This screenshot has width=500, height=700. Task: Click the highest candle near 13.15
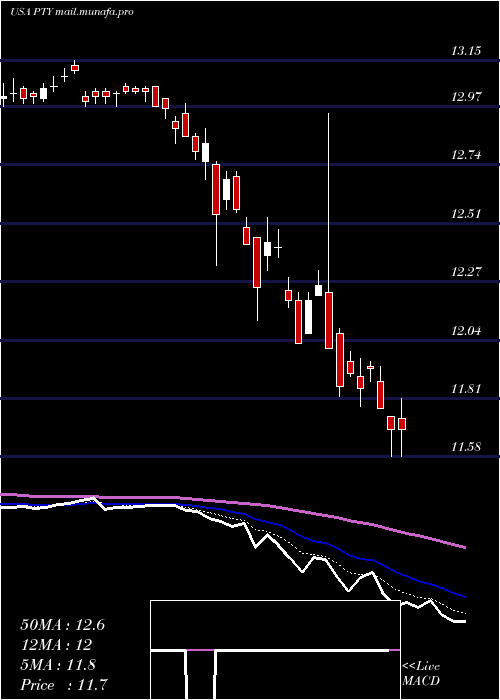click(75, 67)
